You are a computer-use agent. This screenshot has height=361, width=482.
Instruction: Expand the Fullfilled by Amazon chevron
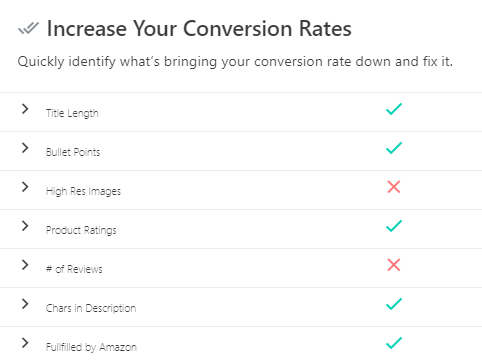click(25, 343)
